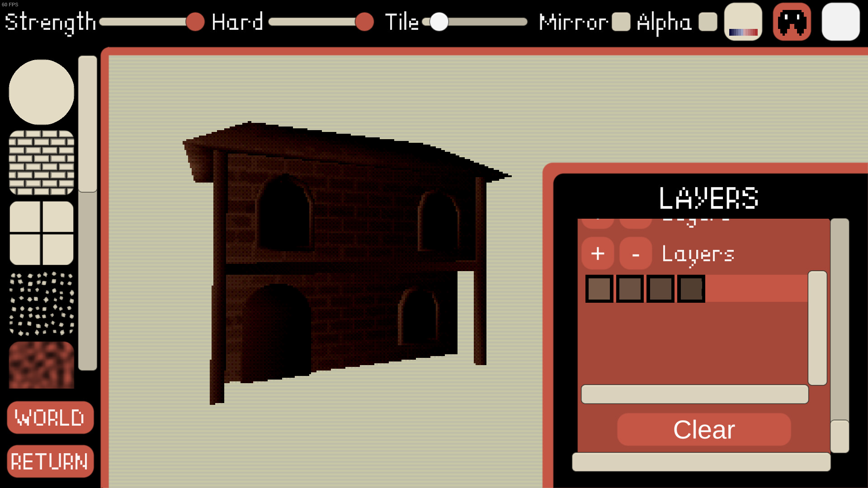The image size is (868, 488).
Task: Select the brick texture tool icon
Action: click(41, 161)
